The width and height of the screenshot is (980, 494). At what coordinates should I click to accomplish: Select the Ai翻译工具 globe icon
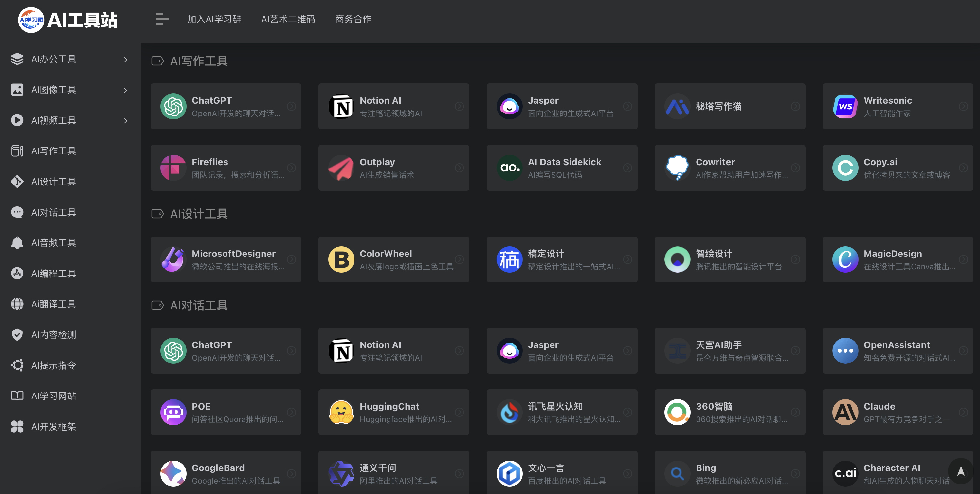(x=17, y=304)
